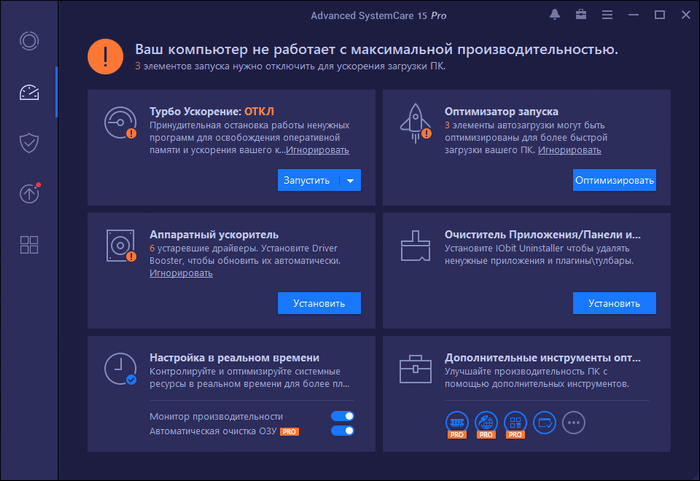Click Игнорировать link in Турбо Ускорение
Screen dimensions: 700x481
[317, 150]
